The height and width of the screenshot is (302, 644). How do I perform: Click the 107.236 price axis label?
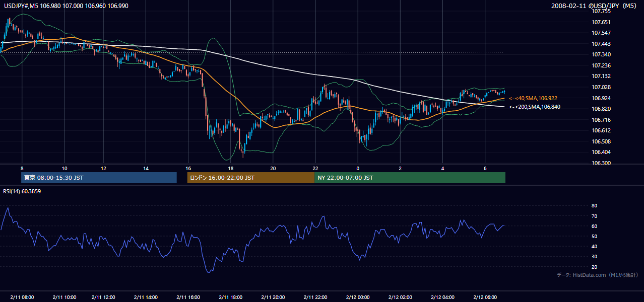pyautogui.click(x=601, y=65)
